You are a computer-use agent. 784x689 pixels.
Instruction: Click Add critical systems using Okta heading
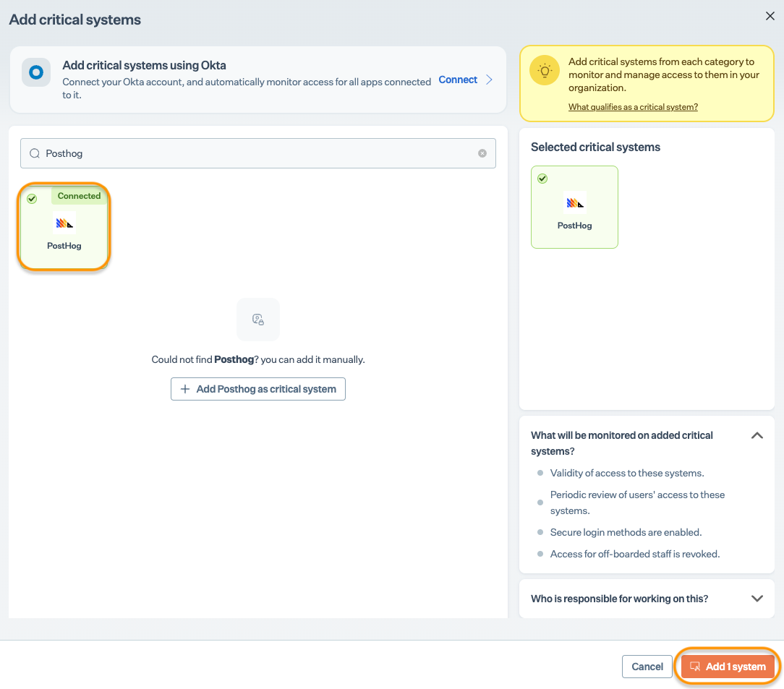tap(144, 66)
